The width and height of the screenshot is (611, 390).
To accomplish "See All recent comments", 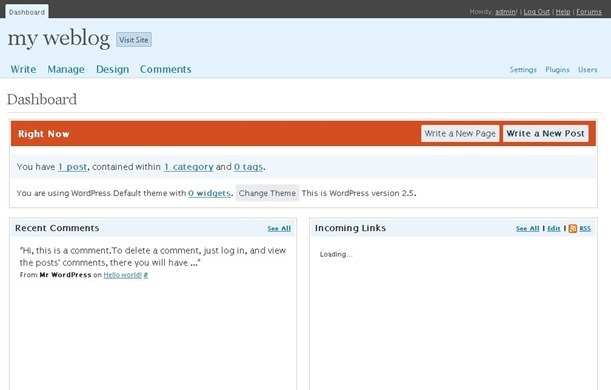I will pos(279,228).
